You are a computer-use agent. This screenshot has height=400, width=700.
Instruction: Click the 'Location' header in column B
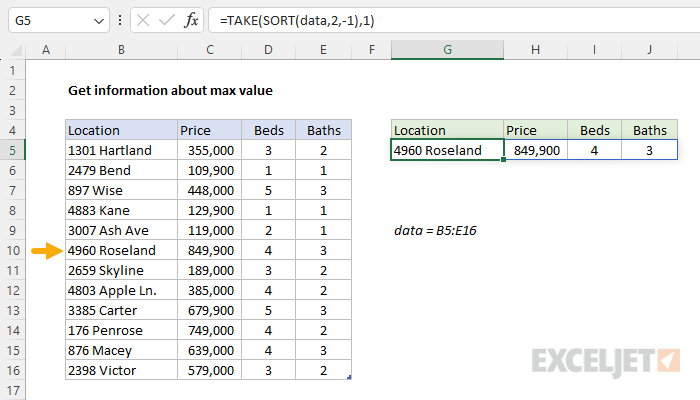pos(121,130)
